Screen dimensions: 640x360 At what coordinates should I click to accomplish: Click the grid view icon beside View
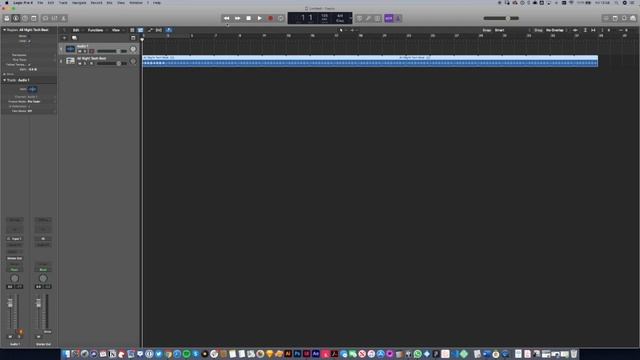(x=132, y=30)
